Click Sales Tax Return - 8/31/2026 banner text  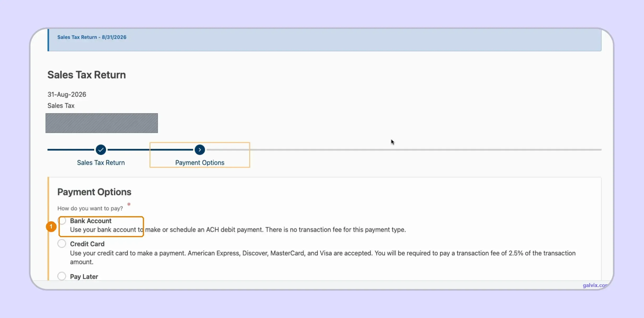coord(92,37)
